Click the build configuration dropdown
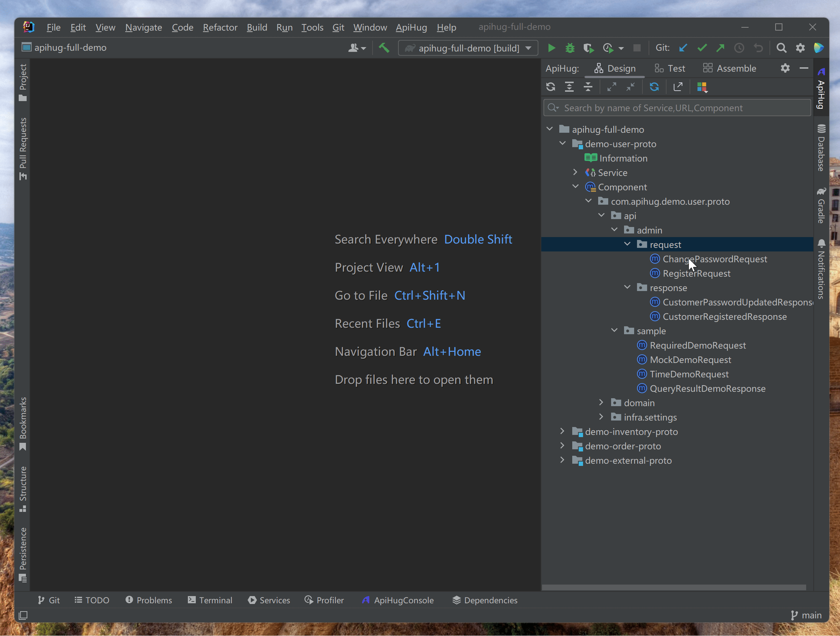Image resolution: width=840 pixels, height=636 pixels. [468, 47]
